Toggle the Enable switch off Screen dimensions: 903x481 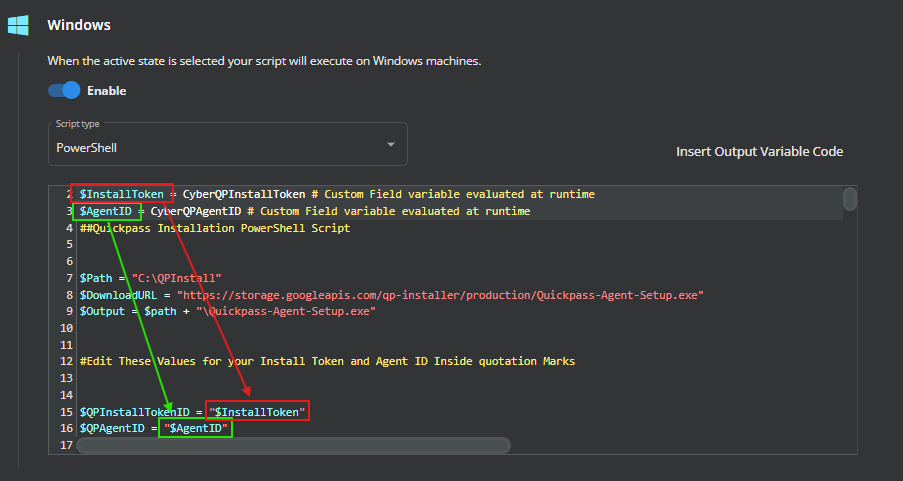point(64,90)
